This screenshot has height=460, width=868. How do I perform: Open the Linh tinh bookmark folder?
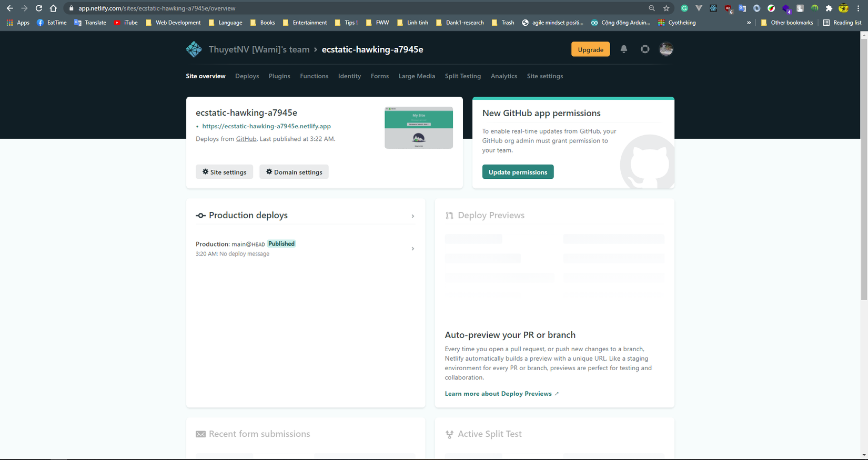point(412,23)
